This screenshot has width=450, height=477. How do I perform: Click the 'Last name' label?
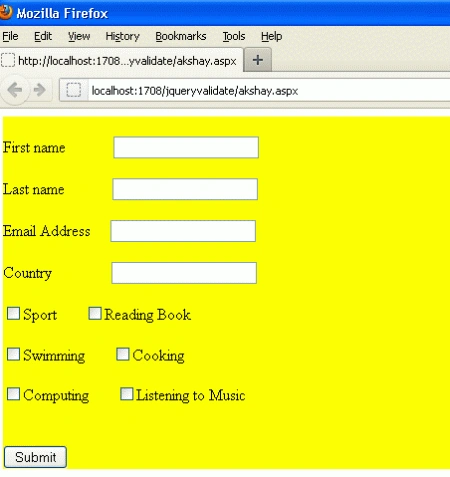coord(33,189)
